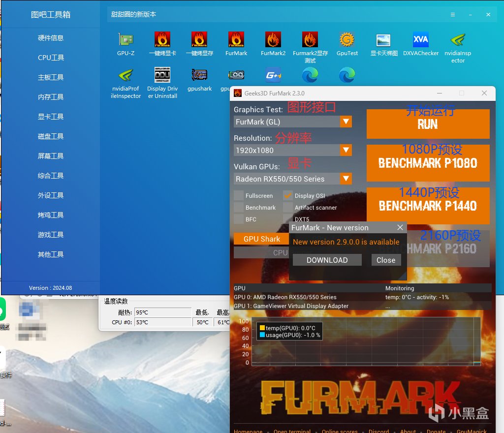Viewport: 504px width, 433px height.
Task: Enable the Benchmark checkbox
Action: (239, 207)
